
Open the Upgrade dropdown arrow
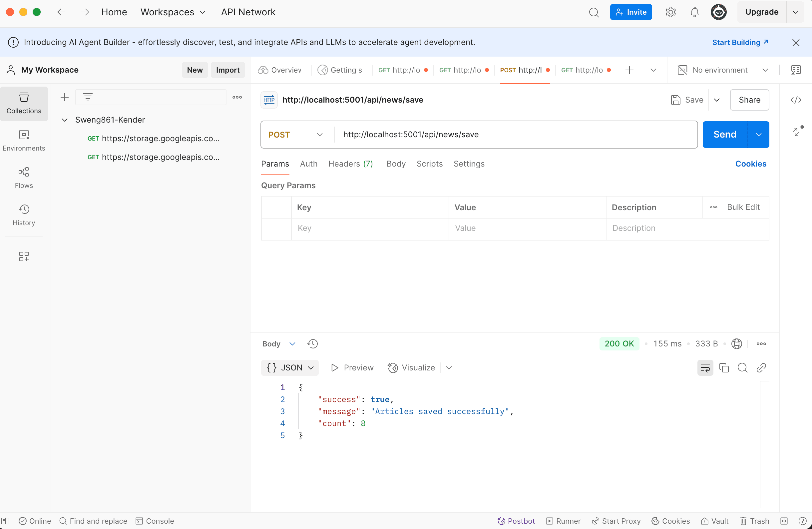click(795, 12)
